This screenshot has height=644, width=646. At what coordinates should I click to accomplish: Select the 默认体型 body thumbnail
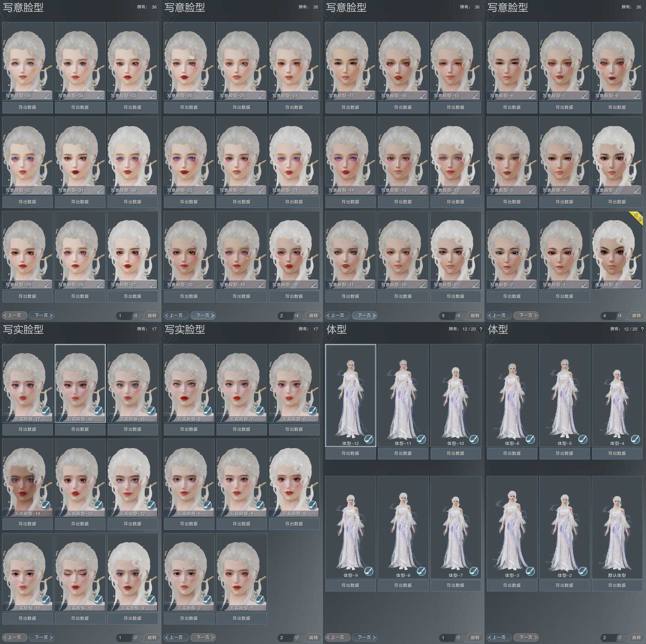(x=617, y=528)
